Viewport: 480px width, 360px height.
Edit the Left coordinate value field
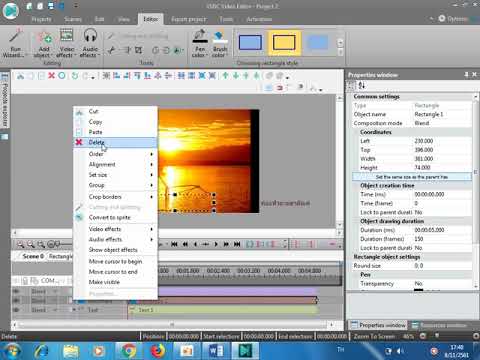tap(442, 141)
